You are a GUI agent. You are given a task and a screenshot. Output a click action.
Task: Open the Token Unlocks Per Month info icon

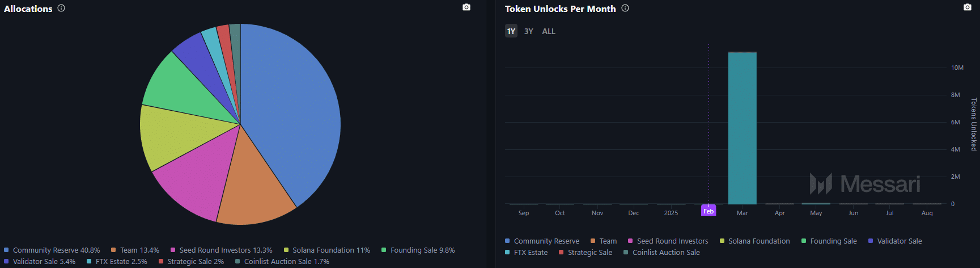[x=625, y=9]
